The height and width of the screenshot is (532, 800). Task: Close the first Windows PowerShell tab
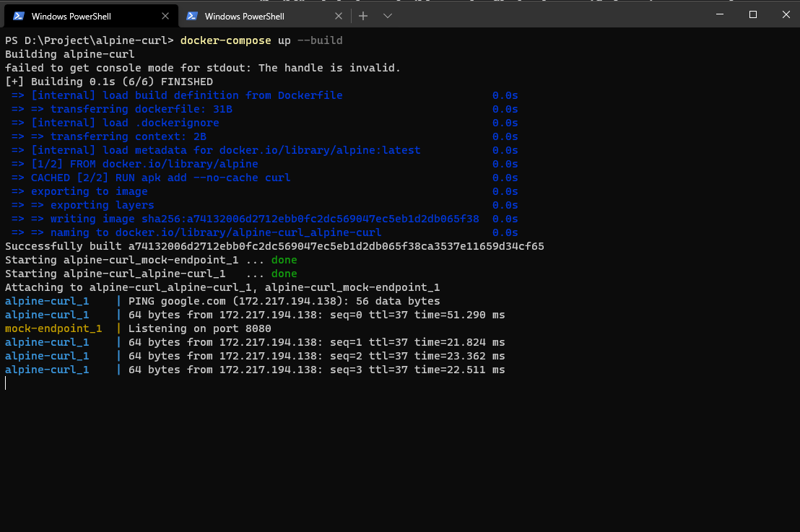(x=165, y=17)
